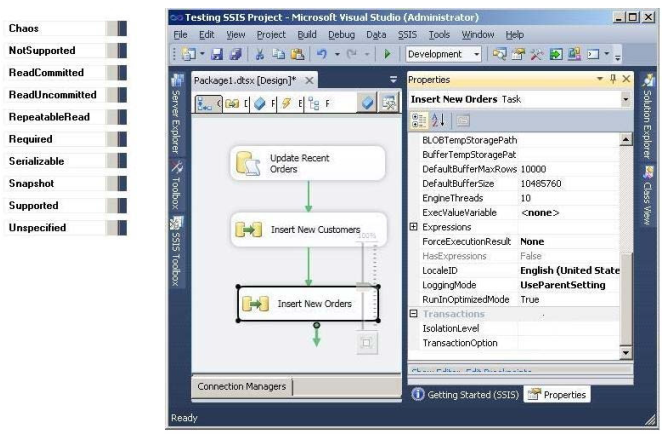The image size is (666, 435).
Task: Click the Command Window toolbar icon
Action: 593,54
